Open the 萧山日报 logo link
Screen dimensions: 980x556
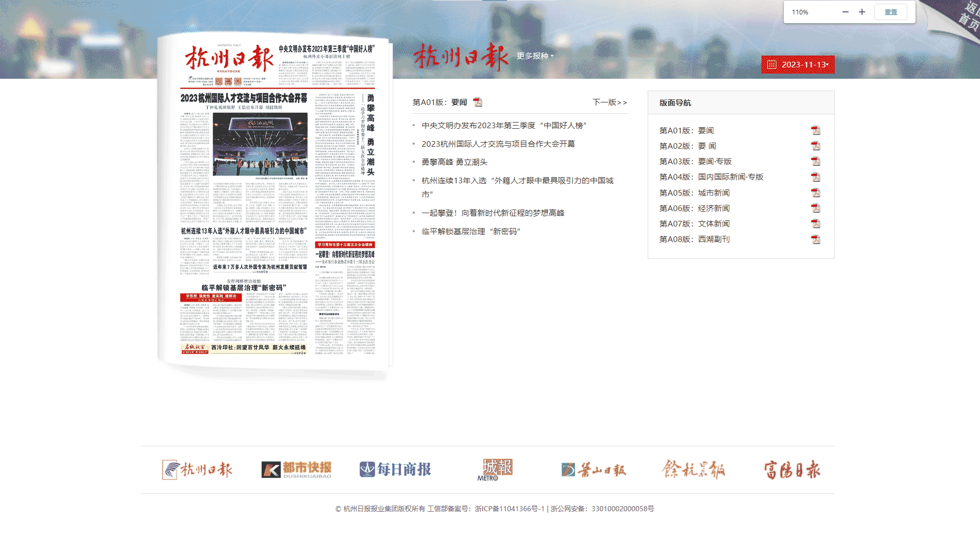click(594, 470)
